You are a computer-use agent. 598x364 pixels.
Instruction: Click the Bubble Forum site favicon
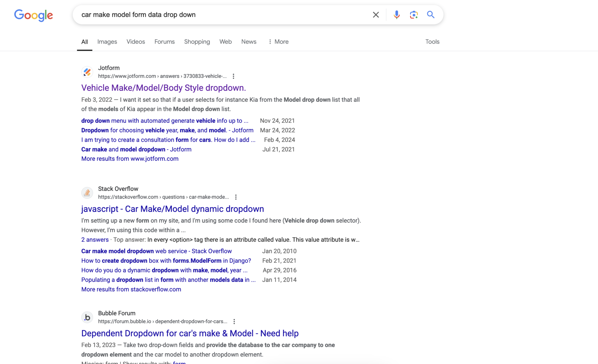point(87,317)
